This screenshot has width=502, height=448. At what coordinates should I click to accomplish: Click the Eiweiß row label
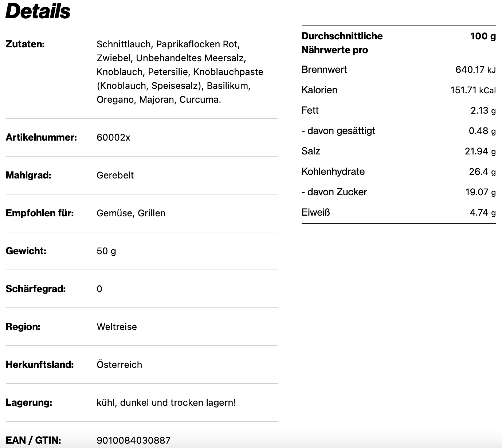(x=315, y=212)
